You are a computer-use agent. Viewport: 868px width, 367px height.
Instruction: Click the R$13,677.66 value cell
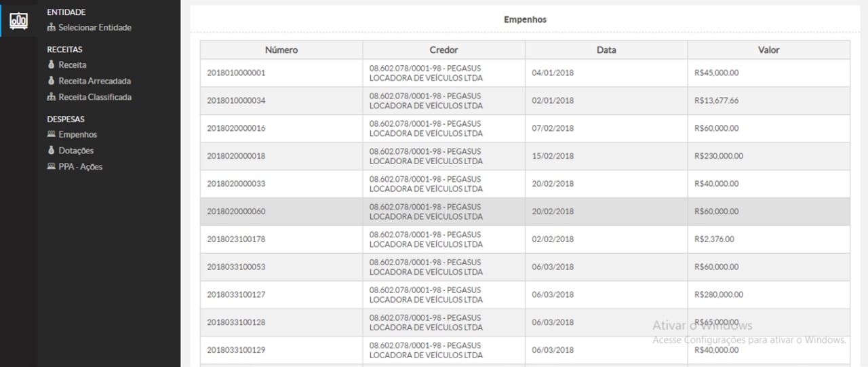tap(717, 101)
